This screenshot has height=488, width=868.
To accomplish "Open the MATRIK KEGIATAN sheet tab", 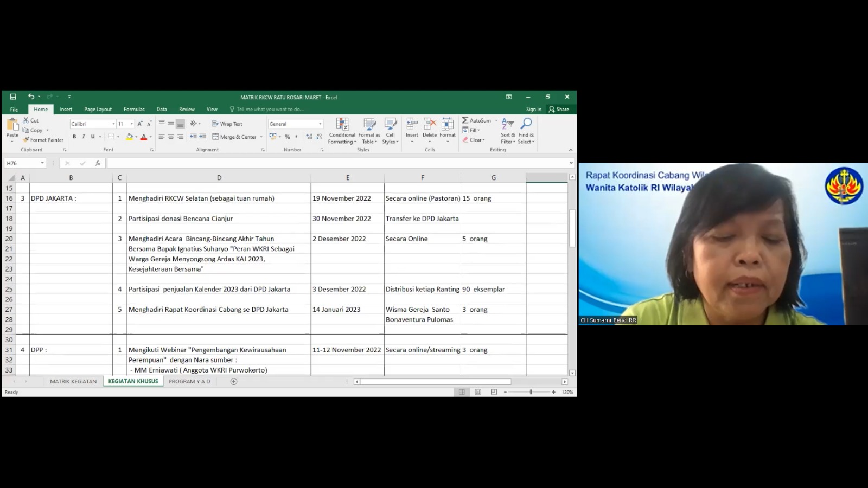I will coord(73,382).
